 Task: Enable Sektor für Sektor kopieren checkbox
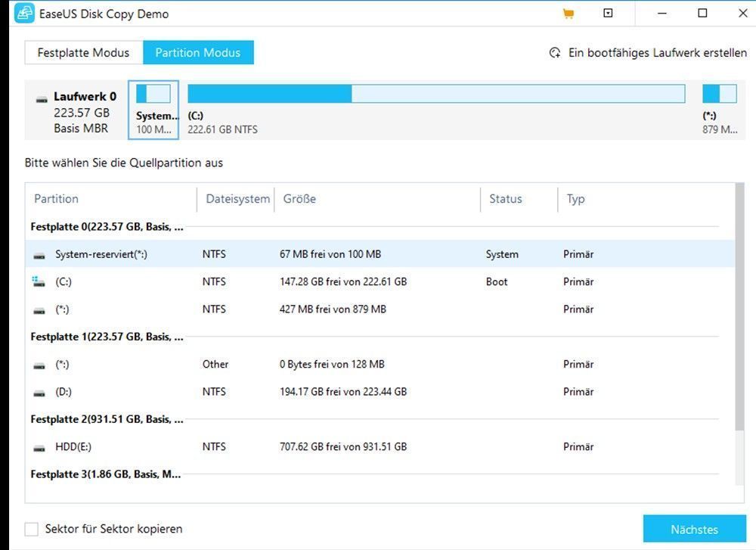(x=31, y=530)
